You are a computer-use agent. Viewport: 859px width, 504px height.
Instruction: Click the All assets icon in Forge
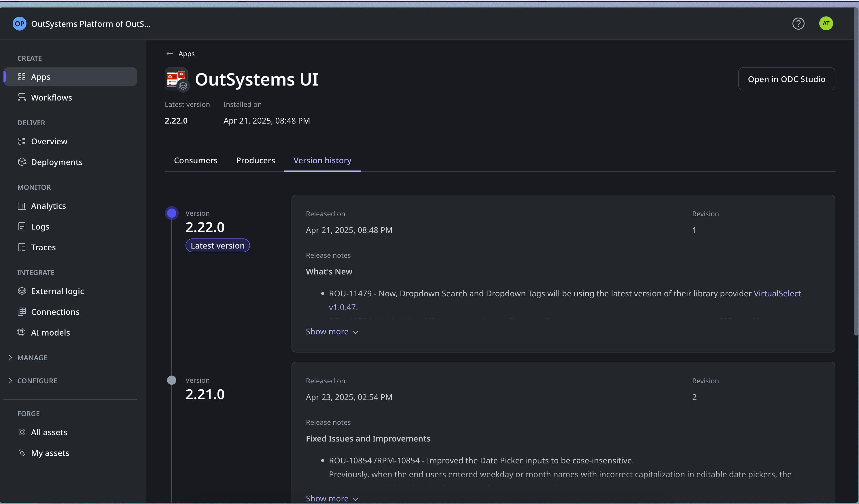click(x=22, y=432)
